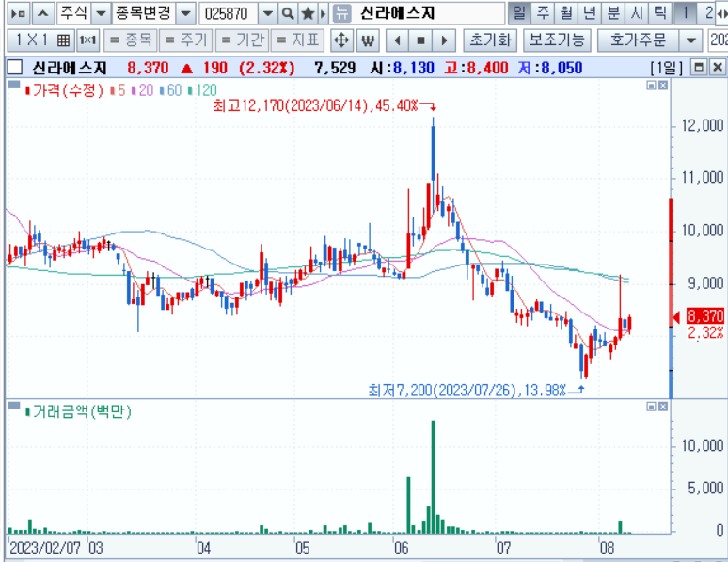Expand the stock code history dropdown arrow
Image resolution: width=728 pixels, height=562 pixels.
coord(268,13)
